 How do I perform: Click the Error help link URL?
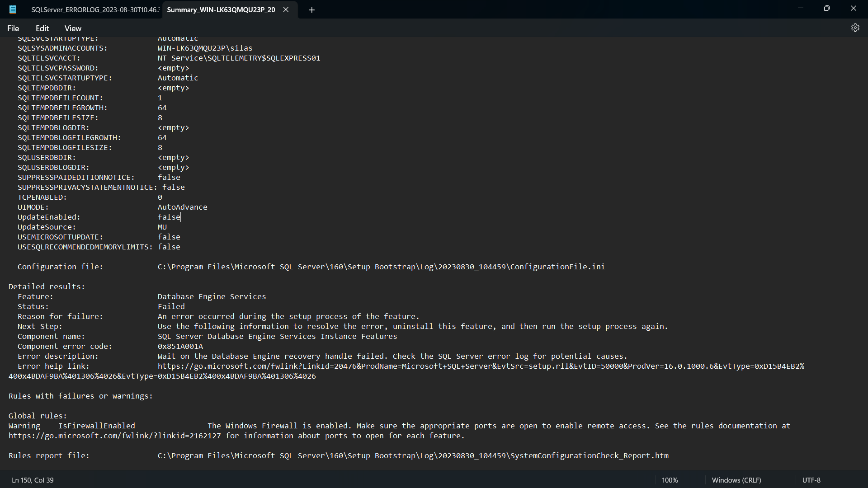point(406,371)
